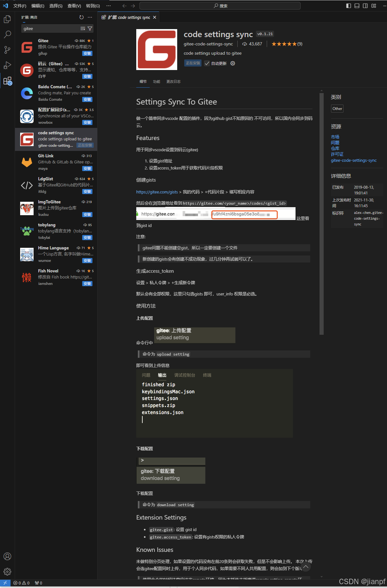Click the install count 43,687
This screenshot has height=588, width=387.
[252, 44]
